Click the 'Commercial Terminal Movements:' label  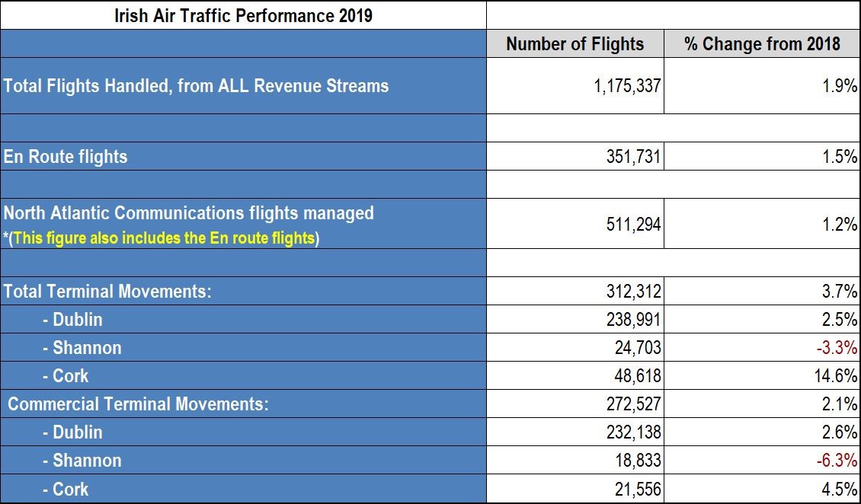[138, 404]
